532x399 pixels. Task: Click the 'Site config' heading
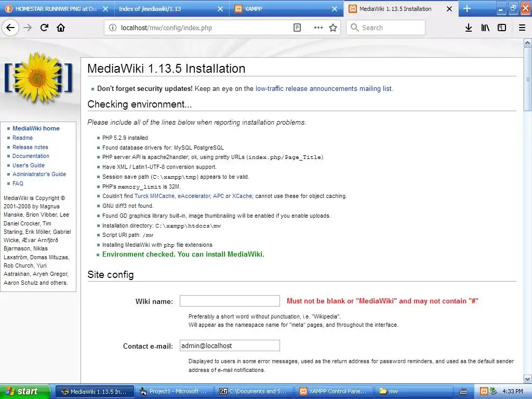(x=111, y=274)
